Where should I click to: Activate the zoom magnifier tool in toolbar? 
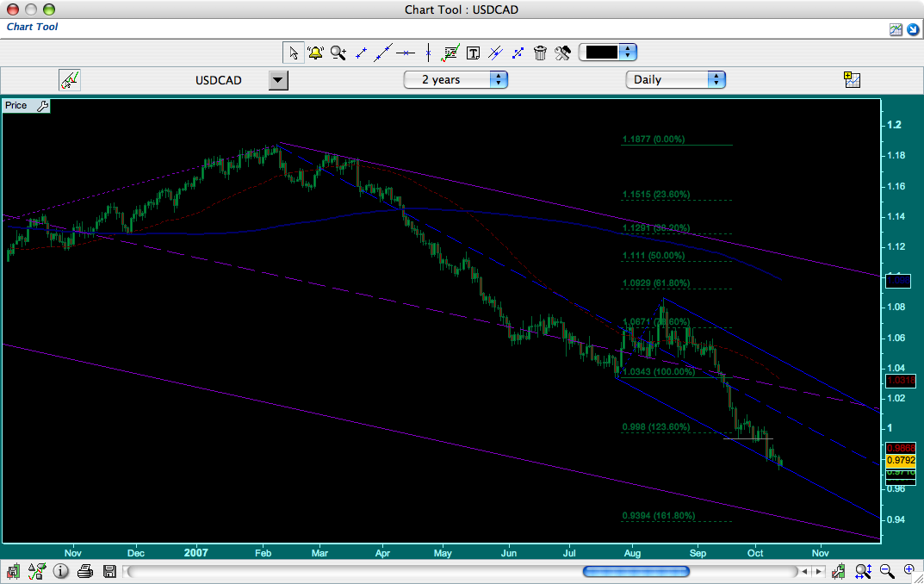pos(338,53)
